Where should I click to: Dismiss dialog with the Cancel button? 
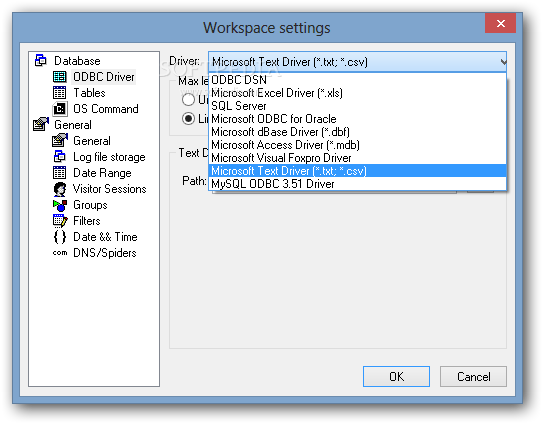pyautogui.click(x=473, y=377)
